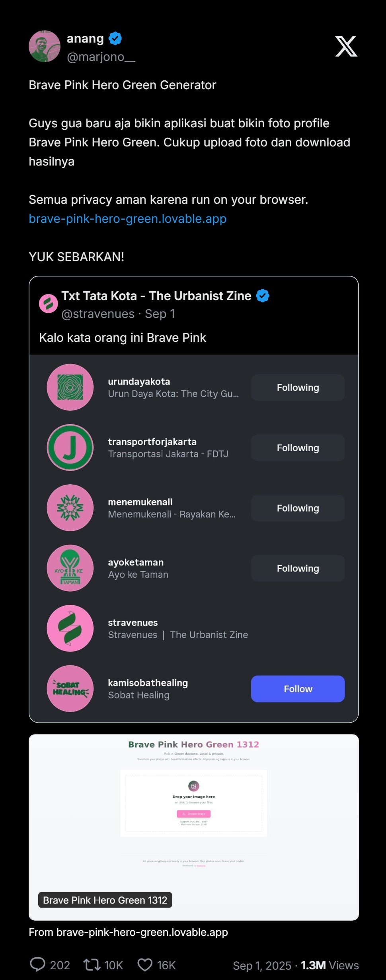The image size is (386, 980).
Task: Select stravenues profile icon in list
Action: pos(70,628)
